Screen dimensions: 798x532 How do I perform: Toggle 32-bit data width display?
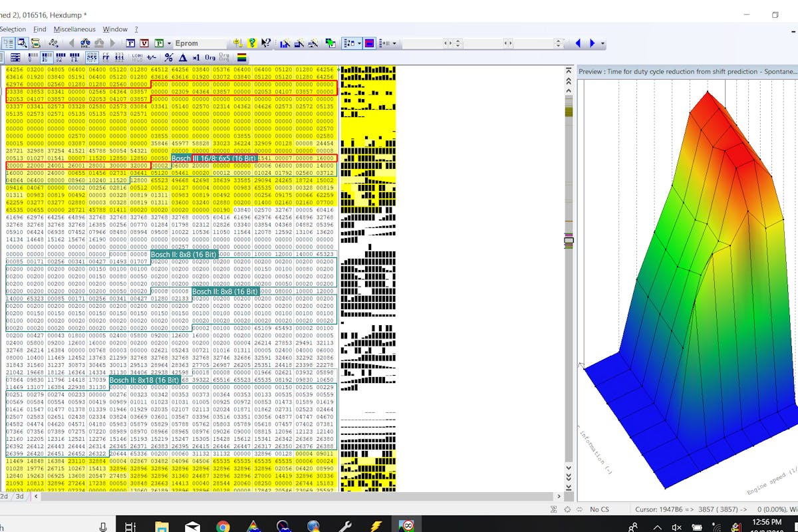point(61,58)
